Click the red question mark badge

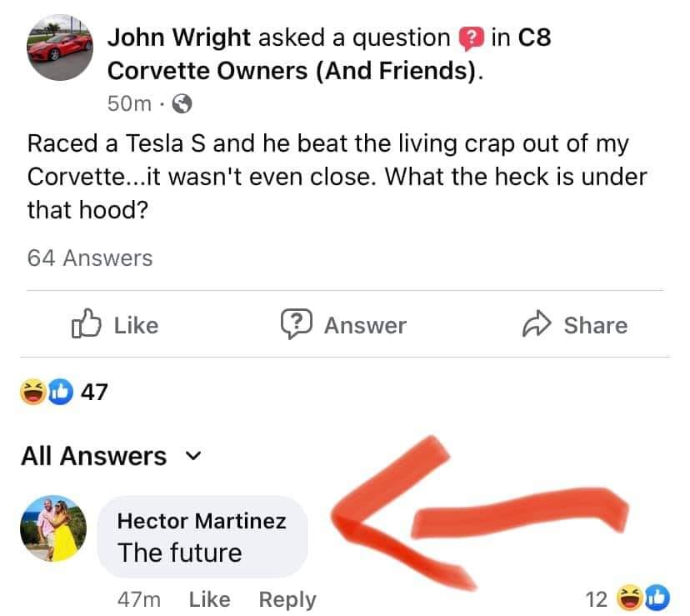(472, 38)
